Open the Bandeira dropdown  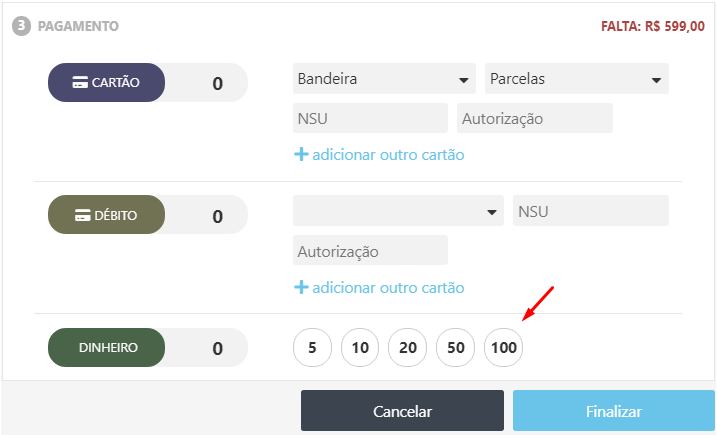click(384, 79)
